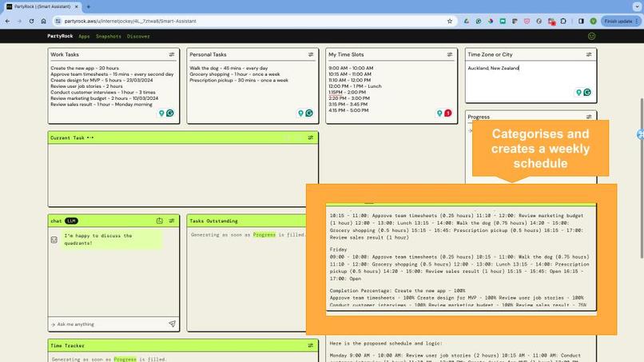This screenshot has height=362, width=644.
Task: View site information icon in address bar
Action: pyautogui.click(x=58, y=21)
